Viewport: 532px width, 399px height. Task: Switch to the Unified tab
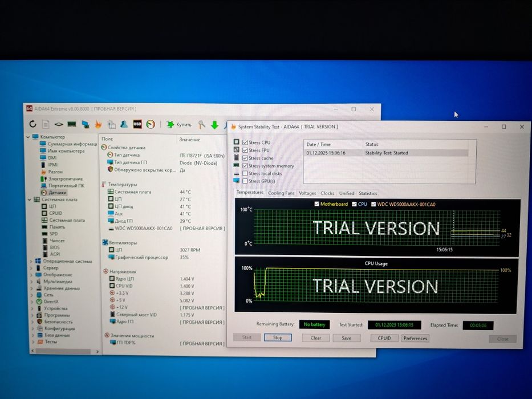click(347, 193)
